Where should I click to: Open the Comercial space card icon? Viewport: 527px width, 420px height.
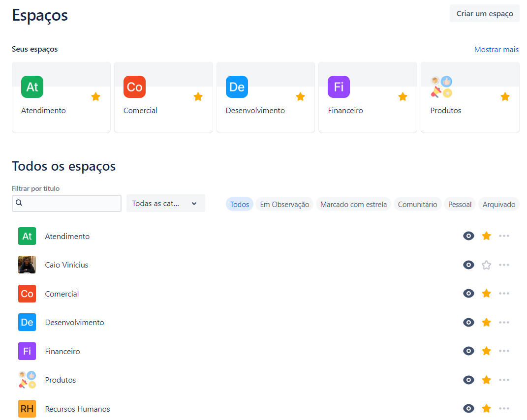click(134, 87)
